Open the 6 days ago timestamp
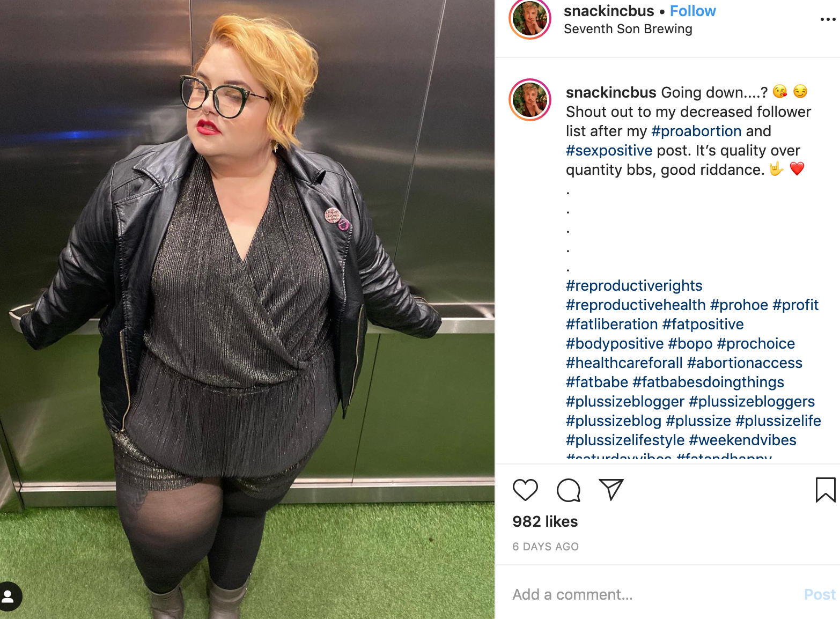This screenshot has height=619, width=840. pyautogui.click(x=546, y=547)
